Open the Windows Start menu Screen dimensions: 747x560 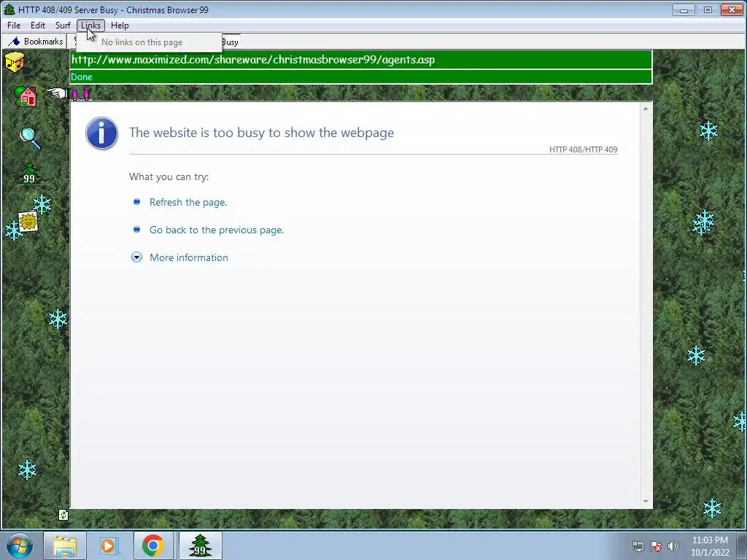coord(20,545)
